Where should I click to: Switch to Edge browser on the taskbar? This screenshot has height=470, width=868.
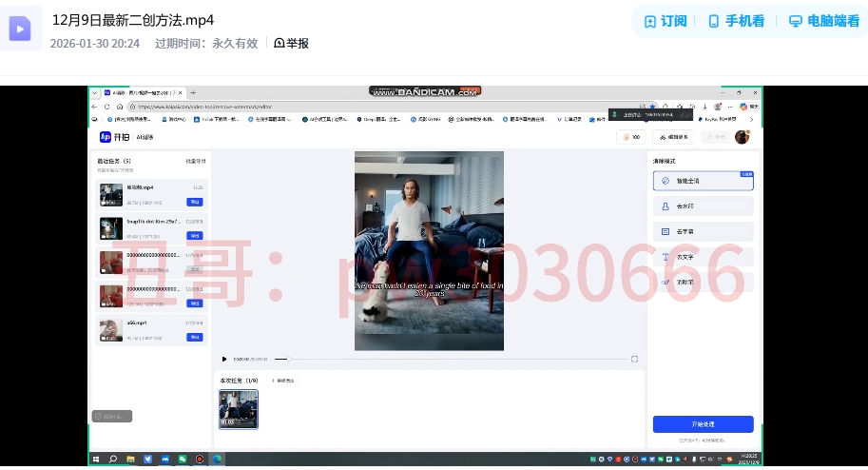click(217, 459)
